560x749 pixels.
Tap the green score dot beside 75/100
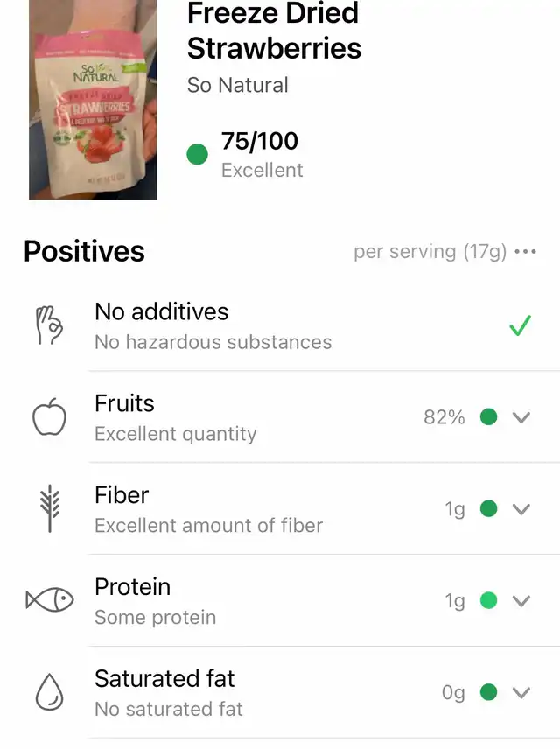(198, 155)
